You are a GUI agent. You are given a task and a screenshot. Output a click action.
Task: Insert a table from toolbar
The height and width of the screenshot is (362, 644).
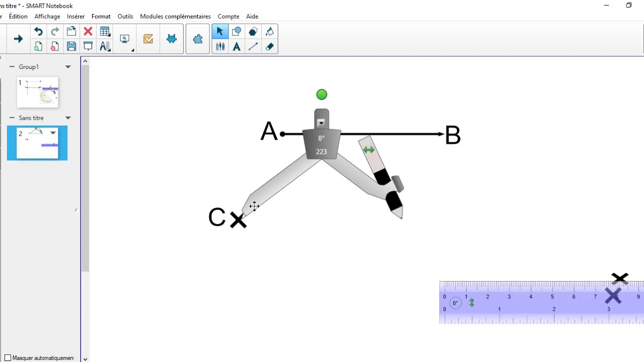point(105,31)
